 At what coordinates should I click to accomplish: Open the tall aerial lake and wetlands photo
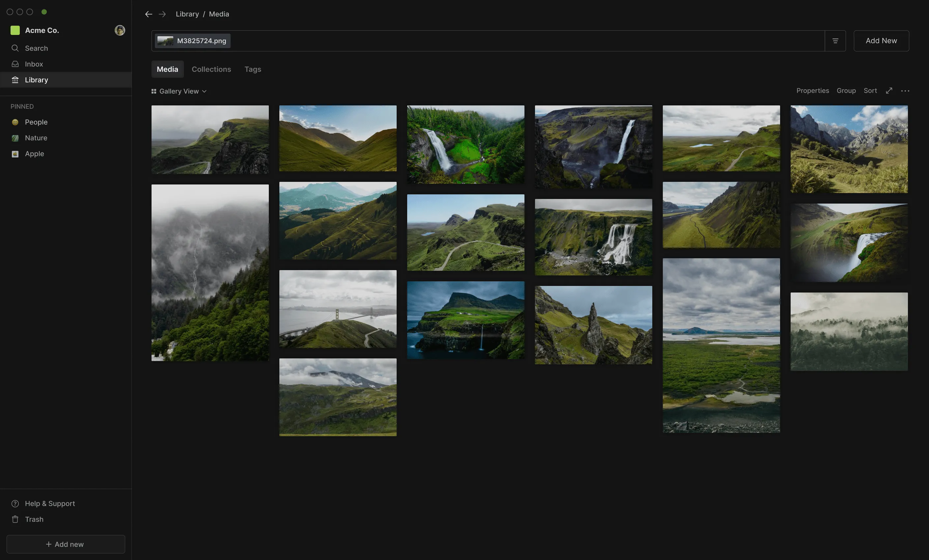coord(721,346)
